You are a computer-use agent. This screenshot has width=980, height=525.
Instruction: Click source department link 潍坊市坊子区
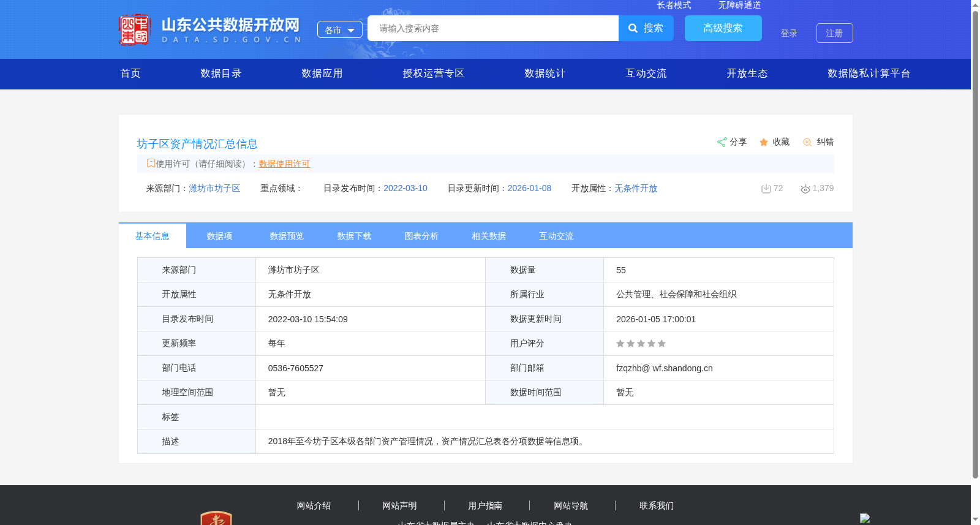pyautogui.click(x=214, y=188)
